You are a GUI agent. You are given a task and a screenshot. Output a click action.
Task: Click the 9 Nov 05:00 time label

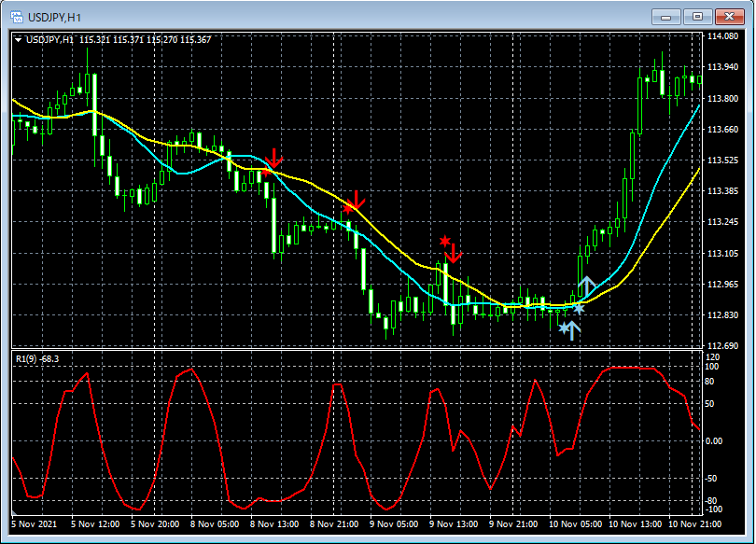tap(394, 524)
